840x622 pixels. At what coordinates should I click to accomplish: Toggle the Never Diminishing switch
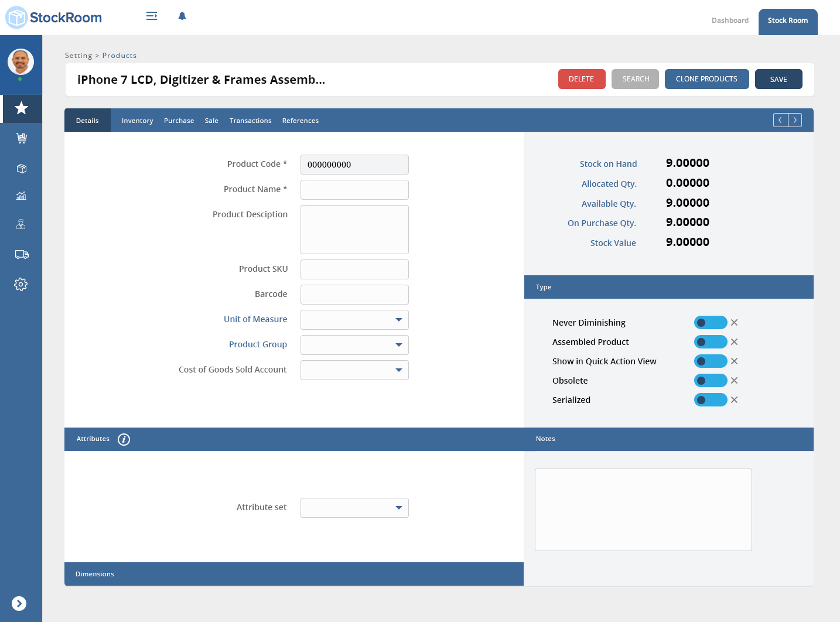pyautogui.click(x=710, y=323)
